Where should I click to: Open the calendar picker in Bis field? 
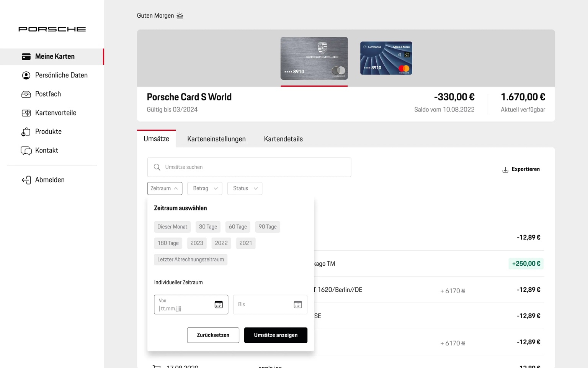coord(298,305)
